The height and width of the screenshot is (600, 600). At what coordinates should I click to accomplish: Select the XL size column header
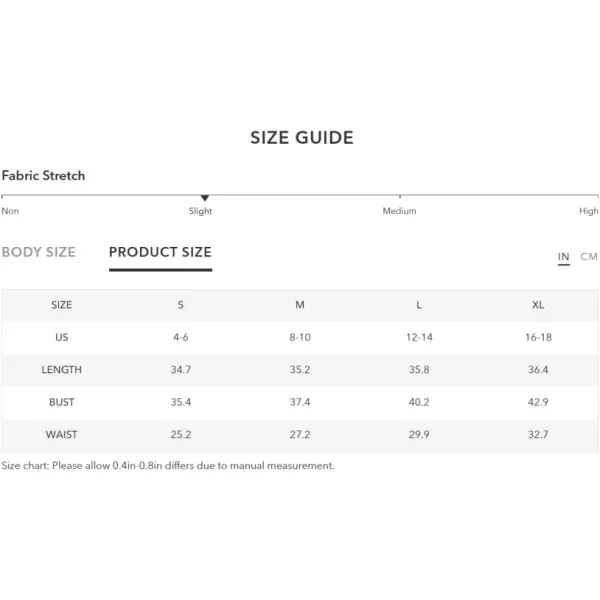coord(538,305)
